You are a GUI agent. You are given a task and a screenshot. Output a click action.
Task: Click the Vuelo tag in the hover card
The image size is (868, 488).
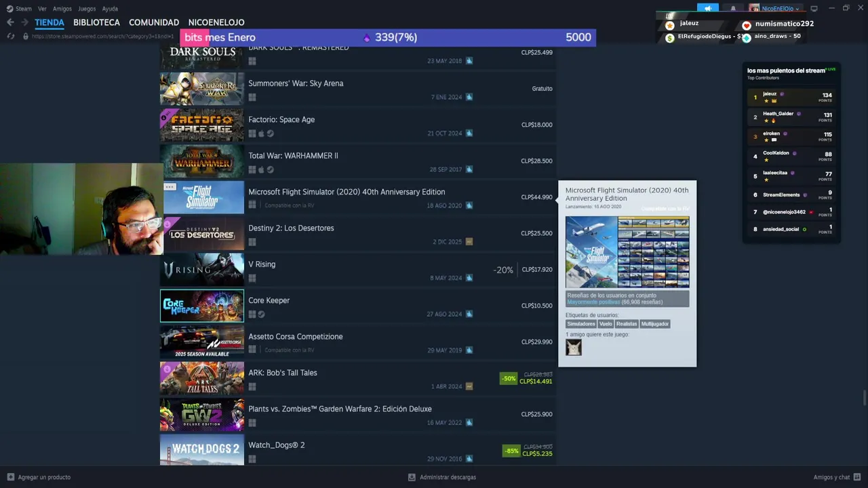click(x=606, y=324)
